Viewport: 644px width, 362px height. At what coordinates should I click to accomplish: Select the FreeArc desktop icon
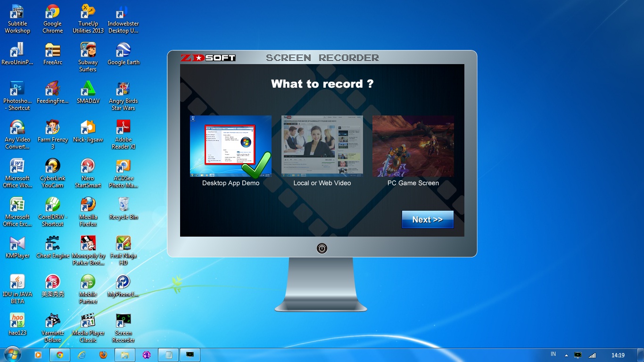(53, 54)
